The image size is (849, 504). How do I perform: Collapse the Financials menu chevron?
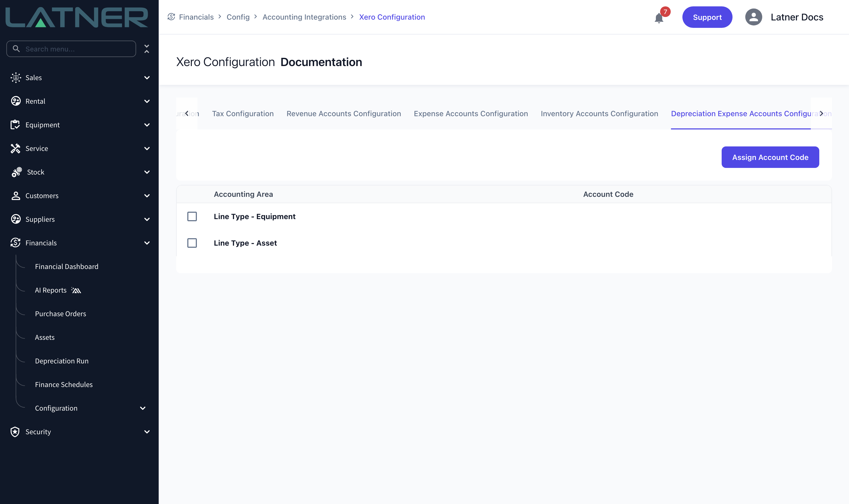[147, 243]
